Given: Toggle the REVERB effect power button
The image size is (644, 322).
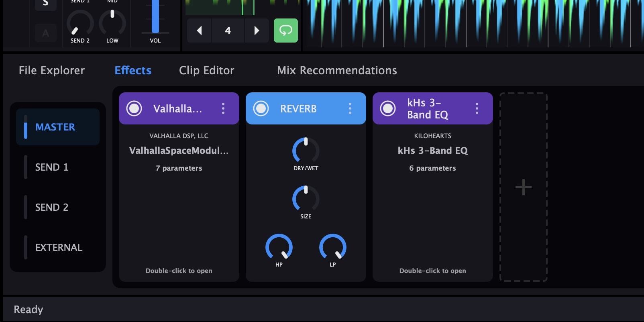Looking at the screenshot, I should 261,108.
